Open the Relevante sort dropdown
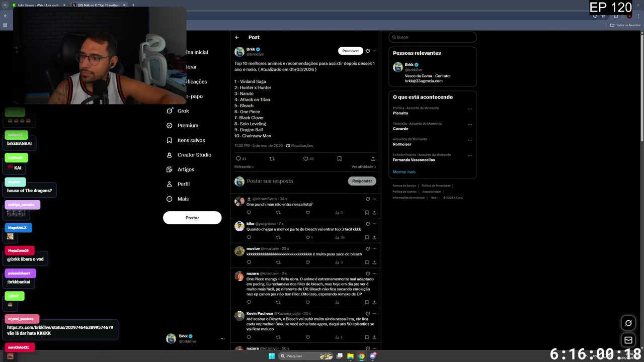The height and width of the screenshot is (362, 644). [x=244, y=166]
